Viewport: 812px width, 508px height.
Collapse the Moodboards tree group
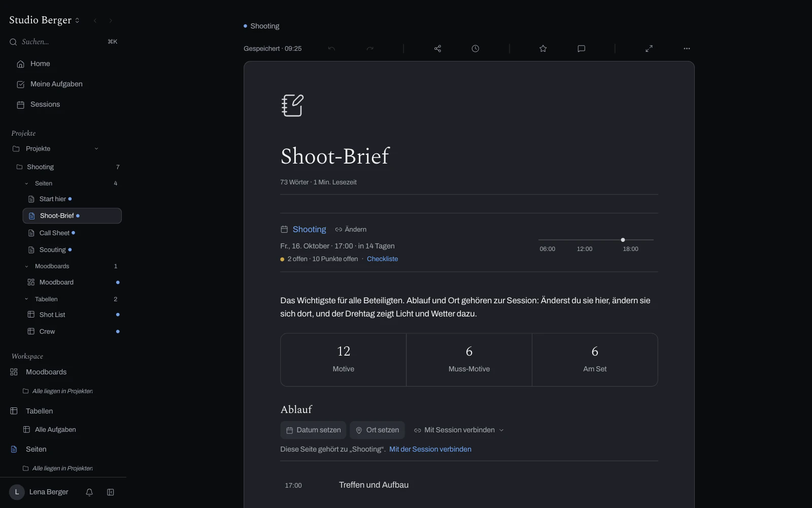coord(26,266)
